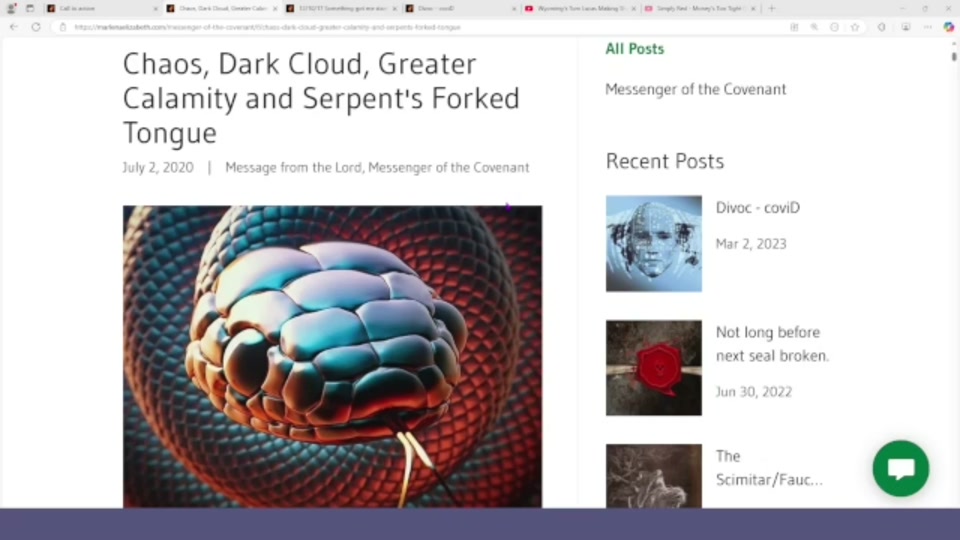Click the address bar URL field

point(429,27)
